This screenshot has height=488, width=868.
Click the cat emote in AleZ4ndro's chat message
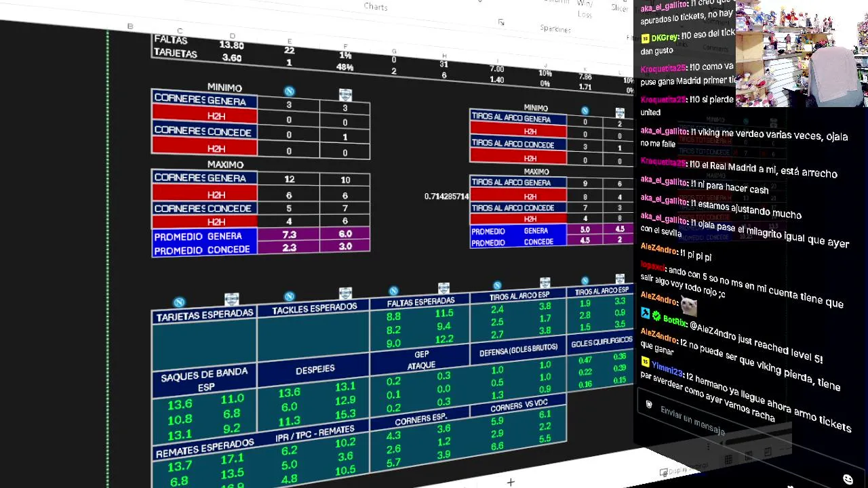click(689, 306)
